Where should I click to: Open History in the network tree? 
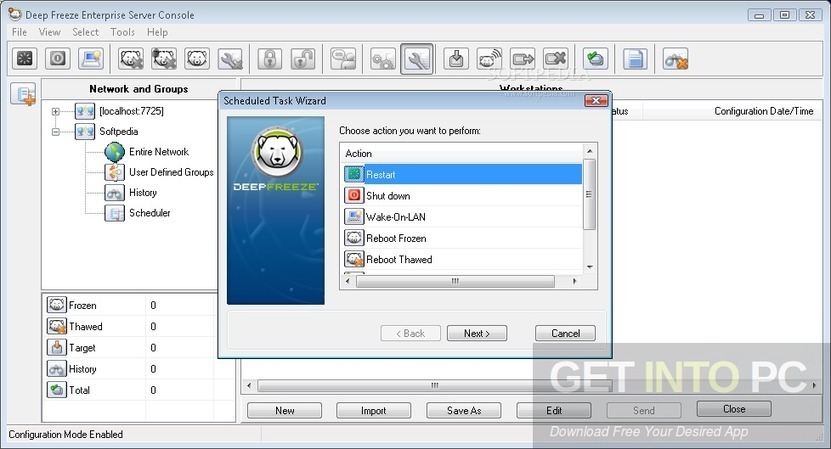click(143, 192)
